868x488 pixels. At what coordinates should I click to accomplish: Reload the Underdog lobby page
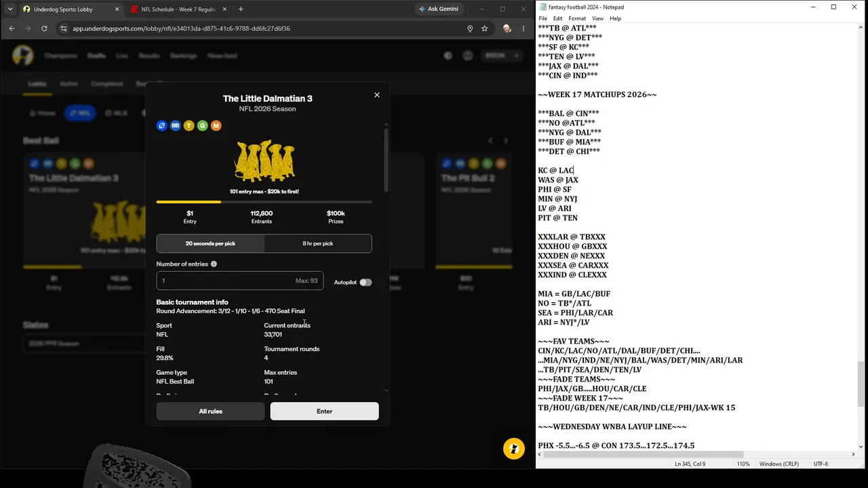coord(44,28)
